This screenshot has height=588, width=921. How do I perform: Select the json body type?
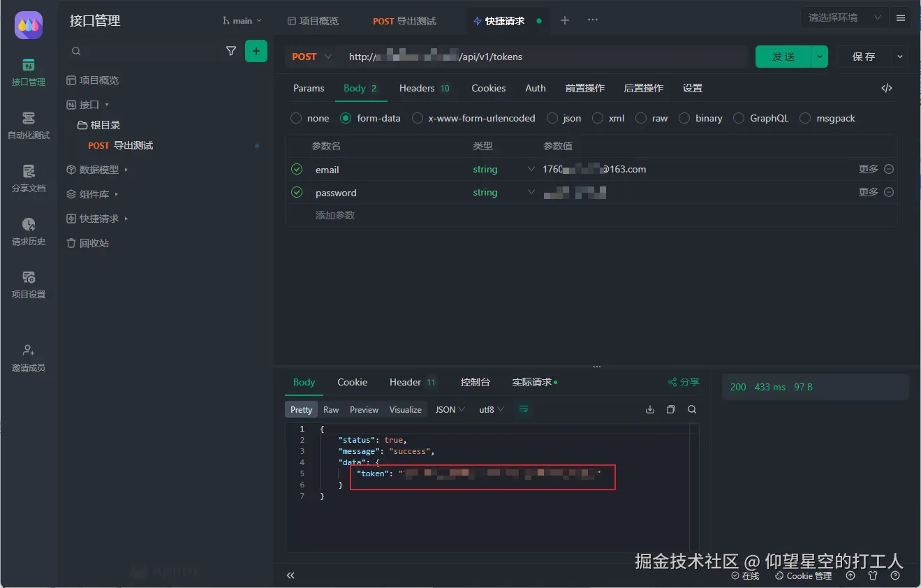click(564, 118)
